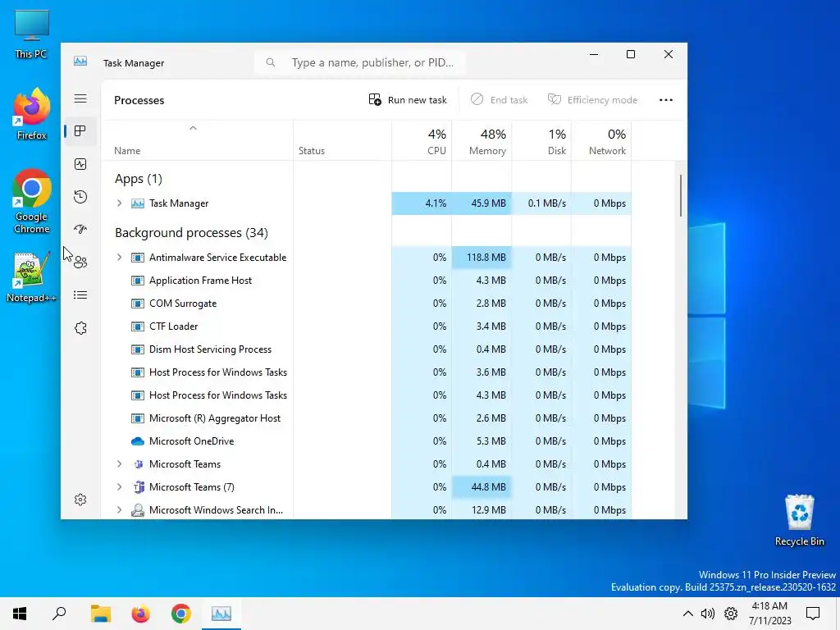Open the Users page icon in sidebar

coord(80,262)
